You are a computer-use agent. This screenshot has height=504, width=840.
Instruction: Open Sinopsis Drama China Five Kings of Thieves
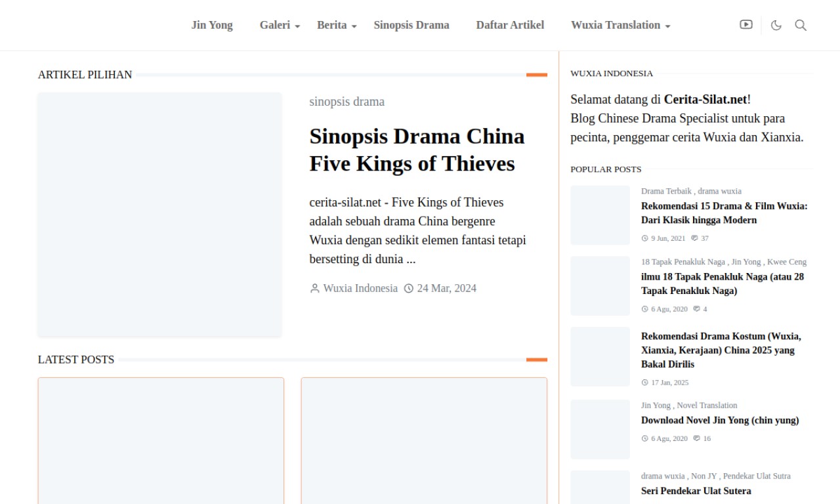(417, 150)
